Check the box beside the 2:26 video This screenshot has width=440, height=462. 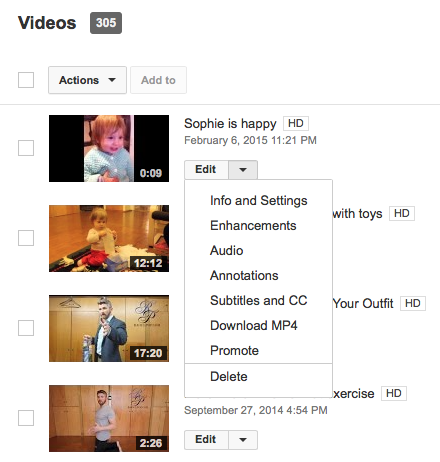[26, 418]
